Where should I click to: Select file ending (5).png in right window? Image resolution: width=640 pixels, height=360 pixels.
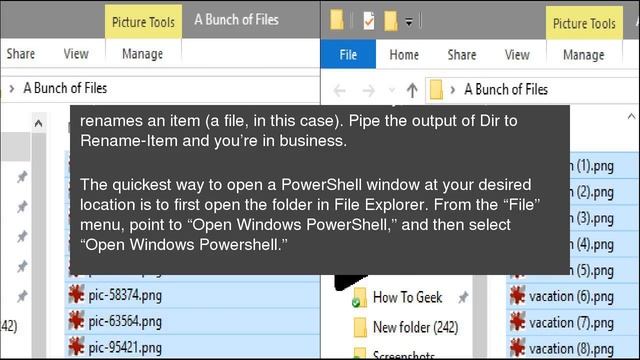tap(604, 270)
